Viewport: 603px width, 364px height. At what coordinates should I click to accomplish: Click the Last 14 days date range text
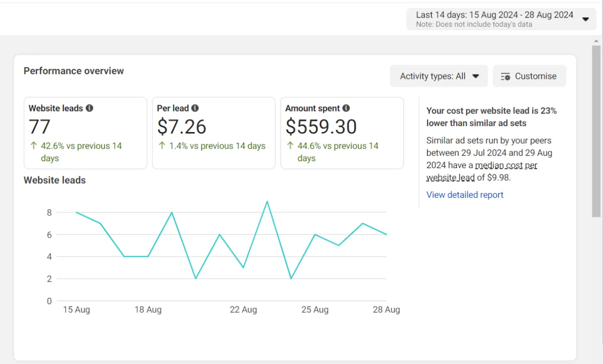[x=494, y=15]
